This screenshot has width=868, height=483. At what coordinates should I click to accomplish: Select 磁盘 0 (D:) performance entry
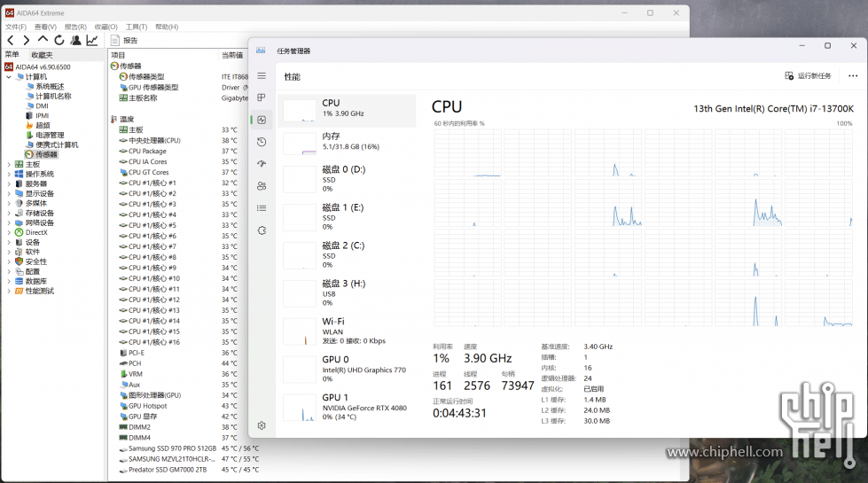[x=347, y=179]
